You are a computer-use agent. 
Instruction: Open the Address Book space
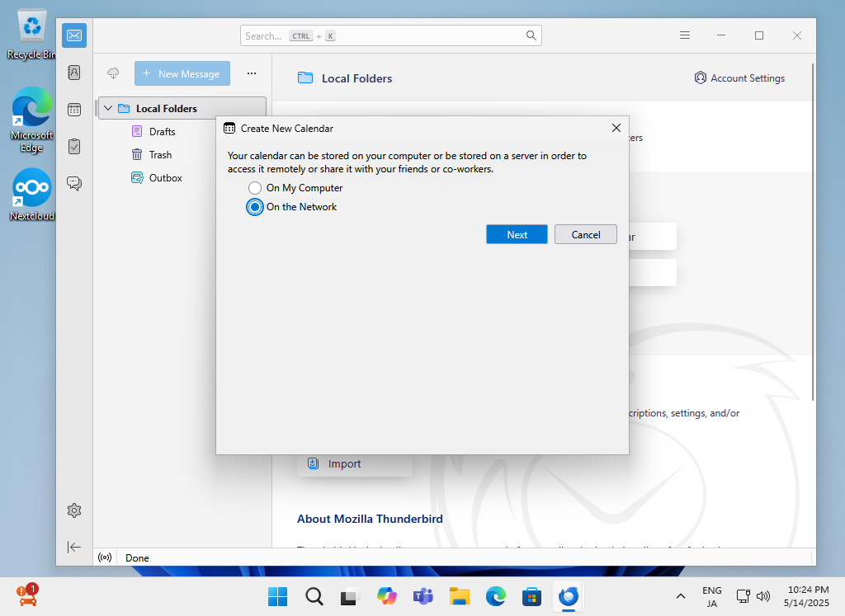tap(73, 73)
